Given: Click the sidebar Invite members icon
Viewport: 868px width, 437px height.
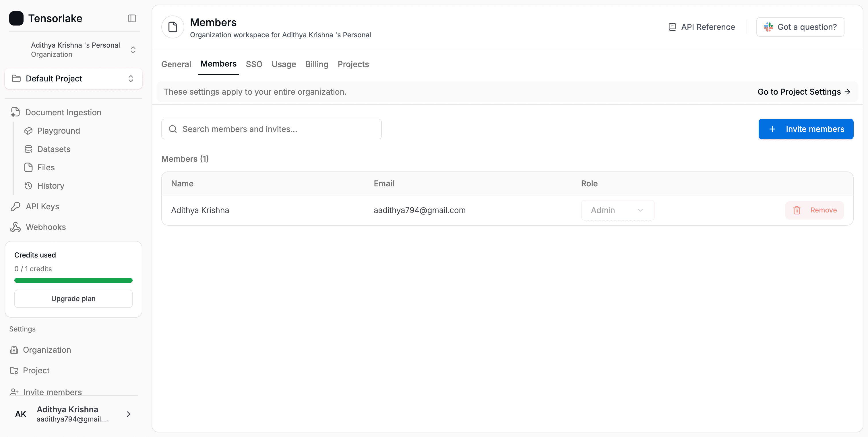Looking at the screenshot, I should click(x=14, y=392).
